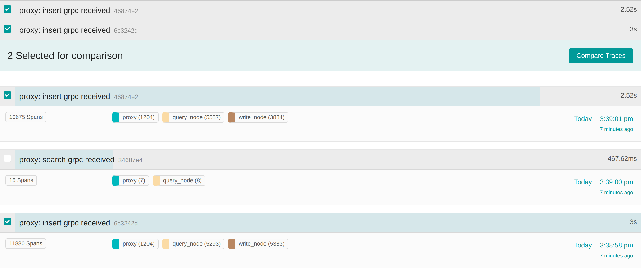Click the write_node (3884) service tag

pyautogui.click(x=258, y=117)
